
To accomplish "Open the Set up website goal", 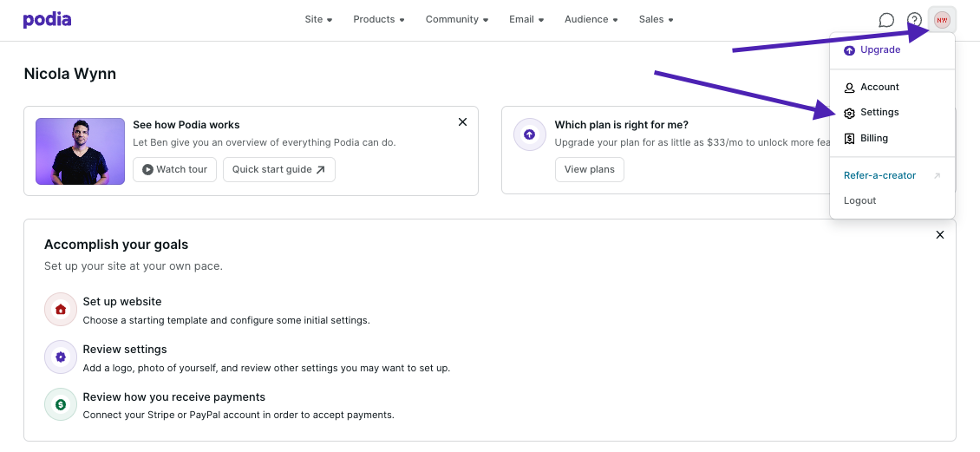I will (122, 302).
